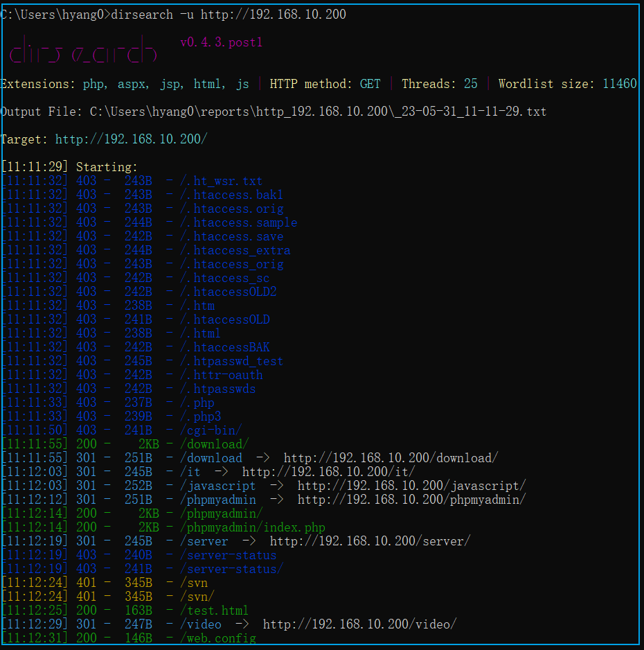Click the /.htaccess_sc result path

225,278
